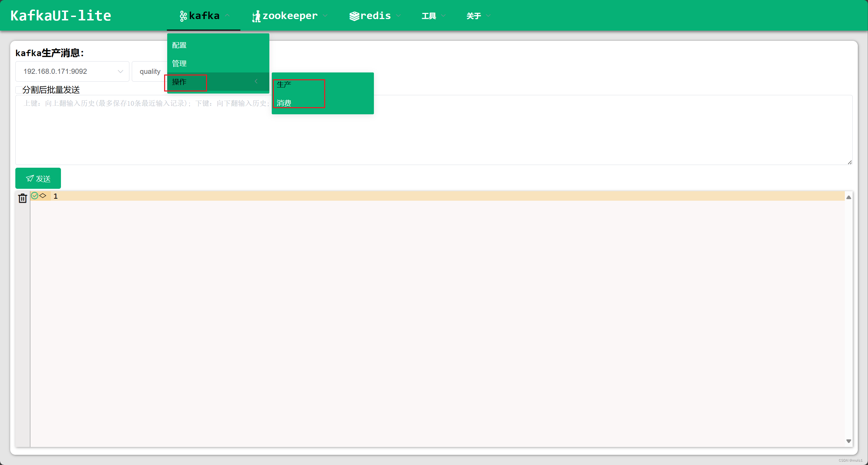
Task: Select 配置 in the kafka menu
Action: (x=218, y=45)
